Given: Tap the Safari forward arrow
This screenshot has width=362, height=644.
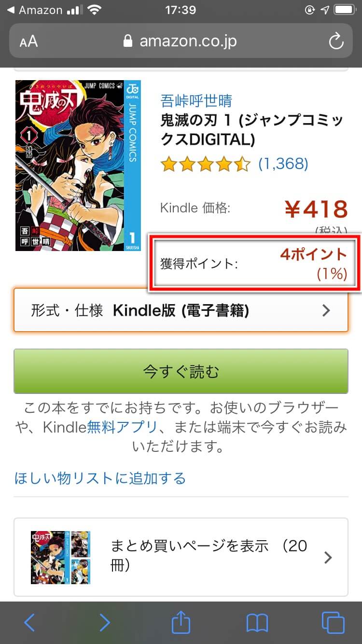Looking at the screenshot, I should point(105,623).
